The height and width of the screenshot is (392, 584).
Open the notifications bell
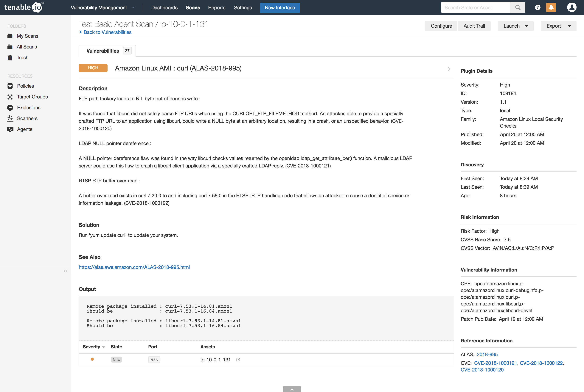pyautogui.click(x=551, y=7)
